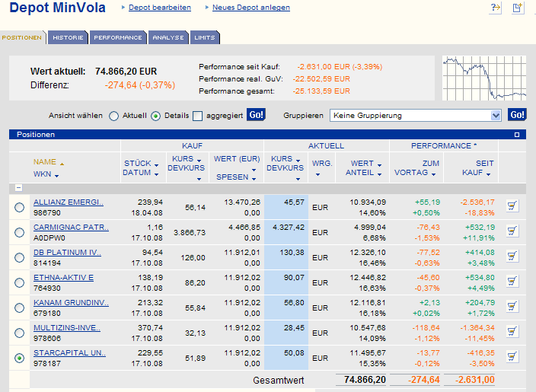Viewport: 536px width, 392px height.
Task: Select the ETHNA-AKTIV E radio button
Action: [x=20, y=282]
